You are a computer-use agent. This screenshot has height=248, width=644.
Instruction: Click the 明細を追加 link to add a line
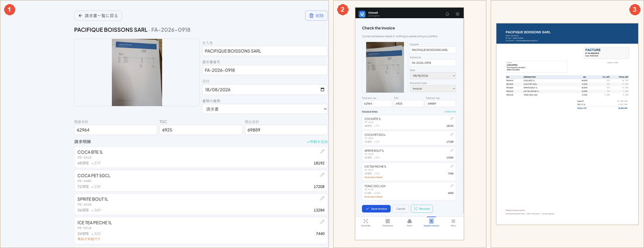click(317, 141)
